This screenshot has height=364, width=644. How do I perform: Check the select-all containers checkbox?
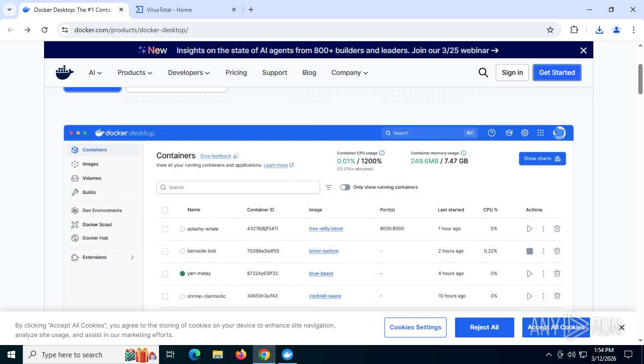click(165, 210)
